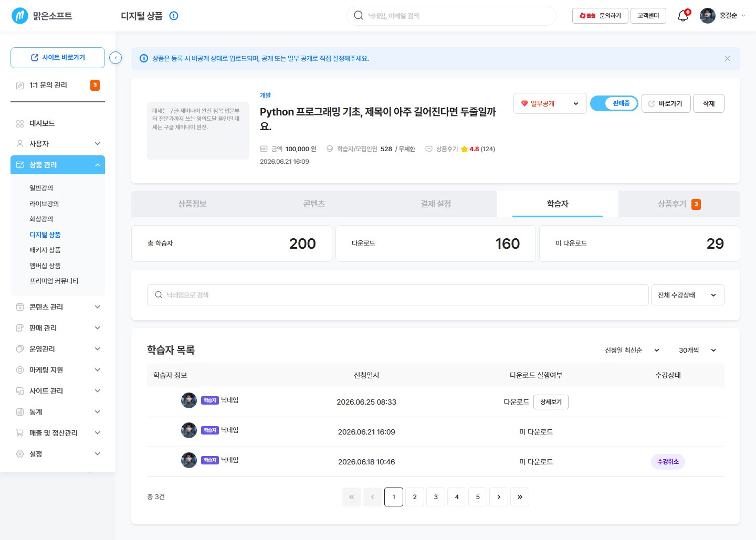Click the 고객센터 button
The height and width of the screenshot is (540, 756).
[648, 16]
